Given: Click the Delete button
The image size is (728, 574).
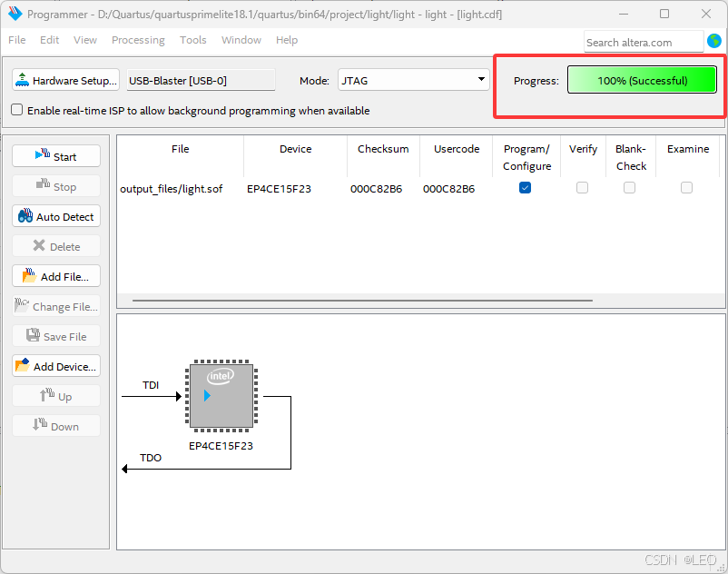Looking at the screenshot, I should [x=56, y=246].
